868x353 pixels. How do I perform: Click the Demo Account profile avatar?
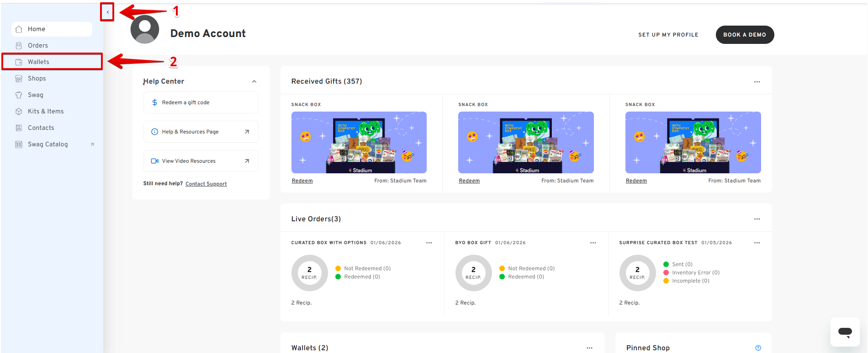[145, 29]
